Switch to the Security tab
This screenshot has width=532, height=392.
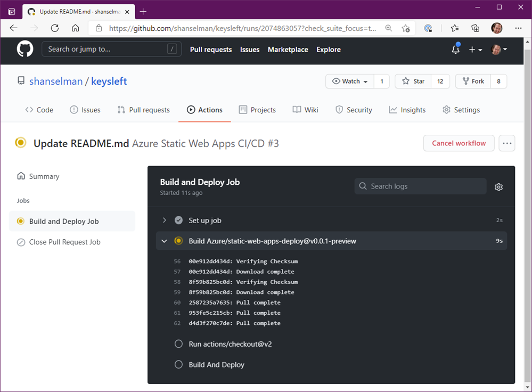354,110
